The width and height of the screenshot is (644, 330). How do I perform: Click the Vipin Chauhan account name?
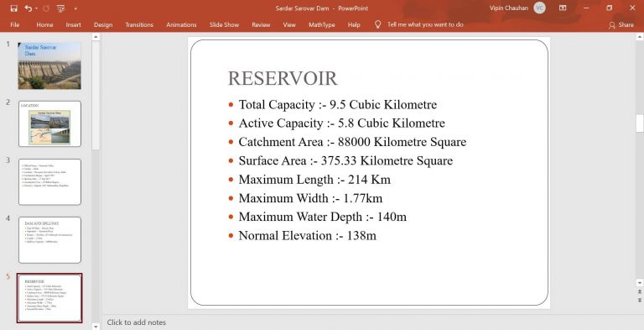coord(509,8)
